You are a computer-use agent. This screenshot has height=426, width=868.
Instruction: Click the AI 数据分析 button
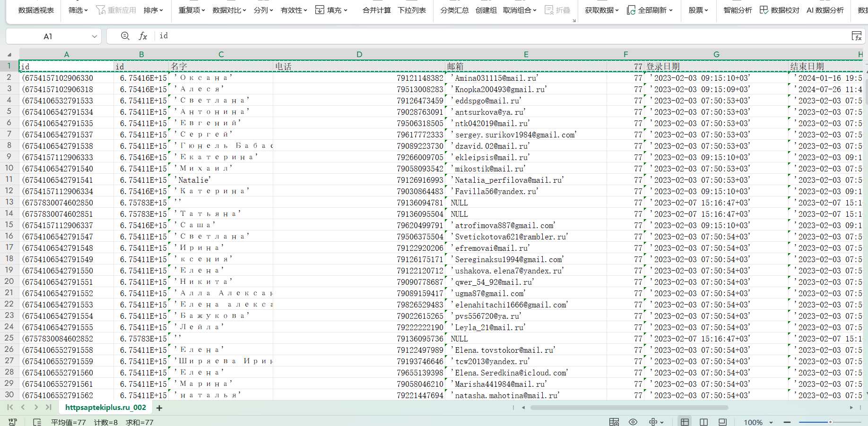pos(825,10)
